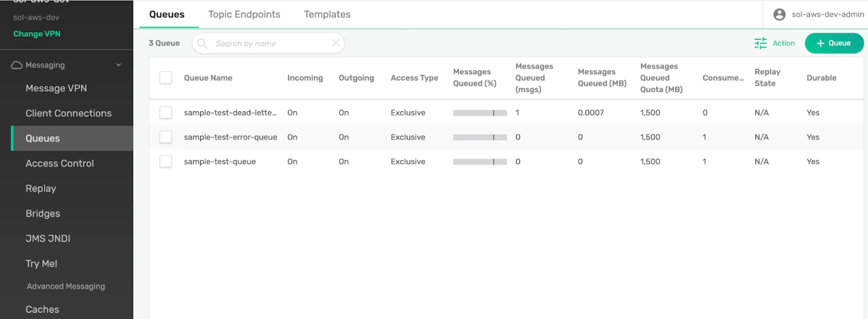Sort by Messages Queued (%) header
Viewport: 868px width, 319px height.
[x=474, y=78]
